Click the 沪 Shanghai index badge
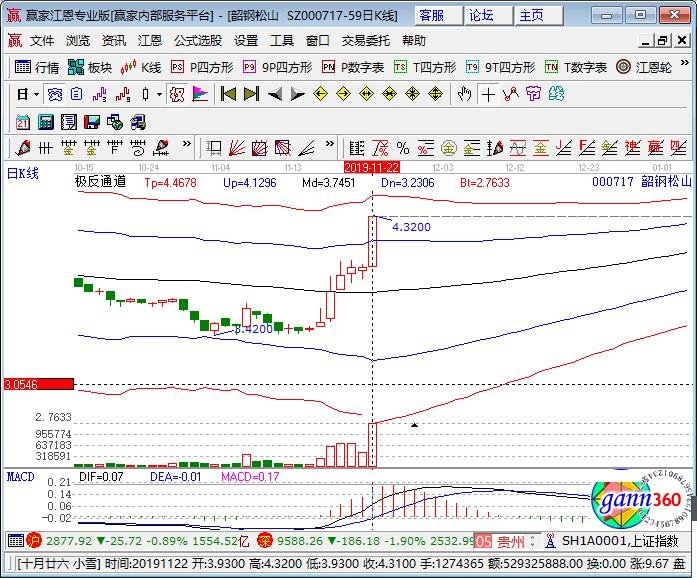The height and width of the screenshot is (578, 697). (34, 541)
